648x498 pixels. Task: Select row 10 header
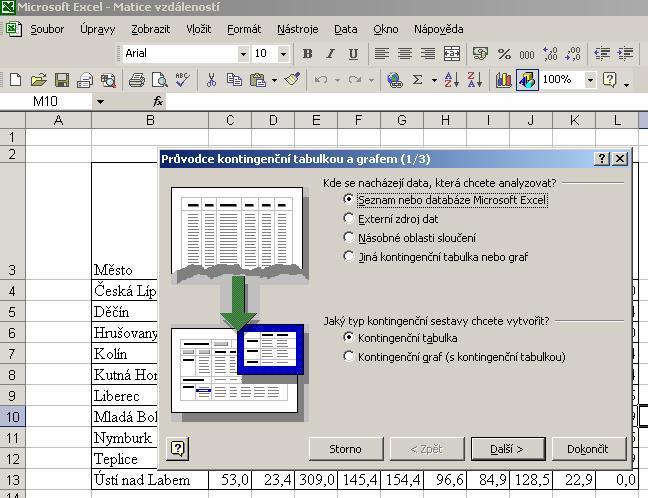(12, 416)
